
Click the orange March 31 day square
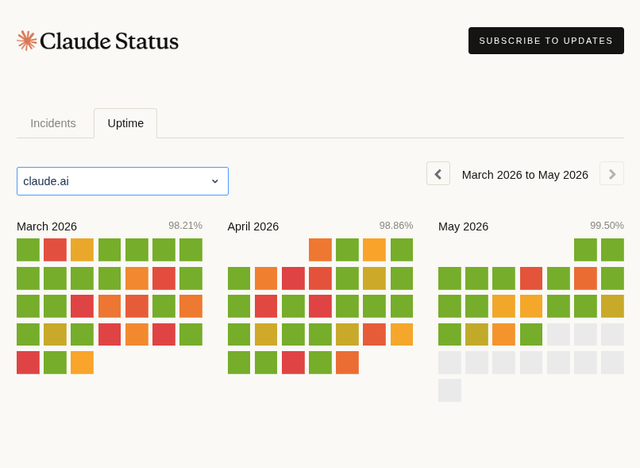tap(82, 362)
